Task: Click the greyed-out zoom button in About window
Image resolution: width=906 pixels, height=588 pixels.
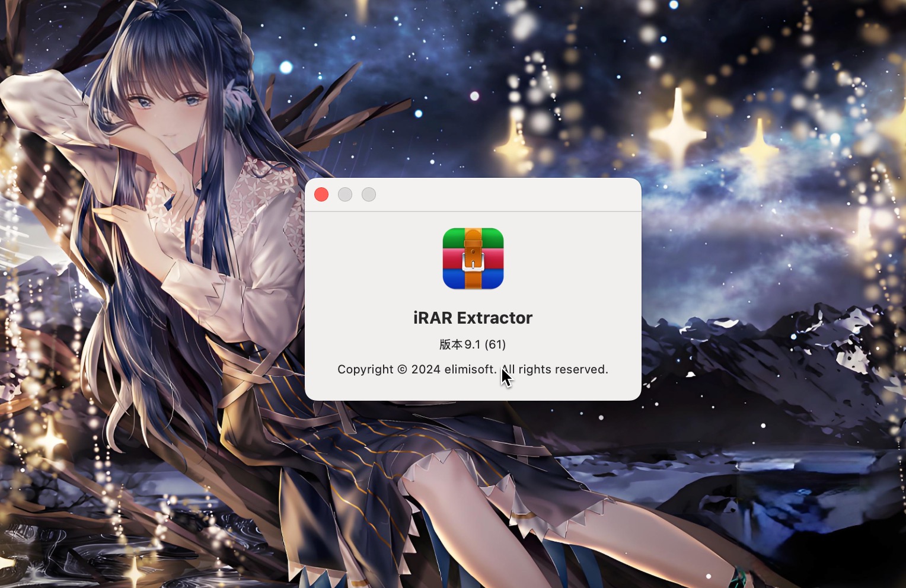Action: point(369,194)
